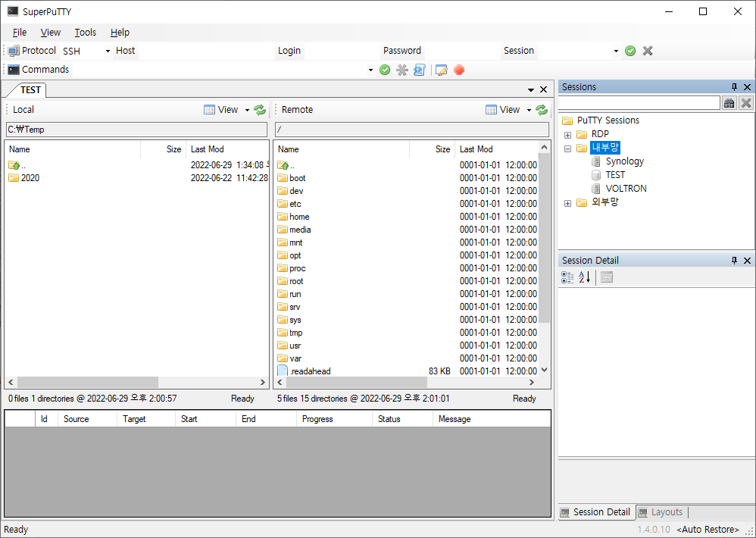Screen dimensions: 756x538
Task: Click the green connect checkmark beside Session
Action: (630, 51)
